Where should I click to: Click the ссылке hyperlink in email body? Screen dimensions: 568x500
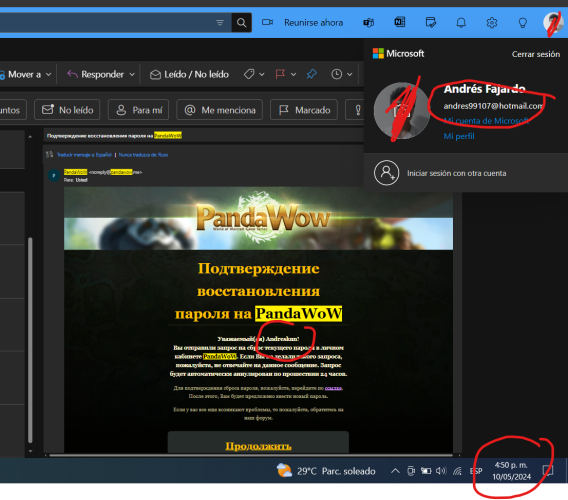click(x=333, y=388)
